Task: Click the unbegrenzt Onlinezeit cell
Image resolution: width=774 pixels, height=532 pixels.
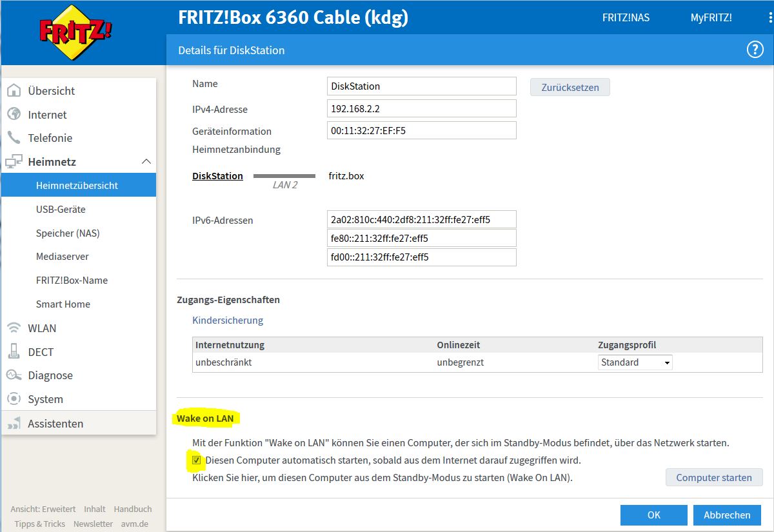Action: 461,362
